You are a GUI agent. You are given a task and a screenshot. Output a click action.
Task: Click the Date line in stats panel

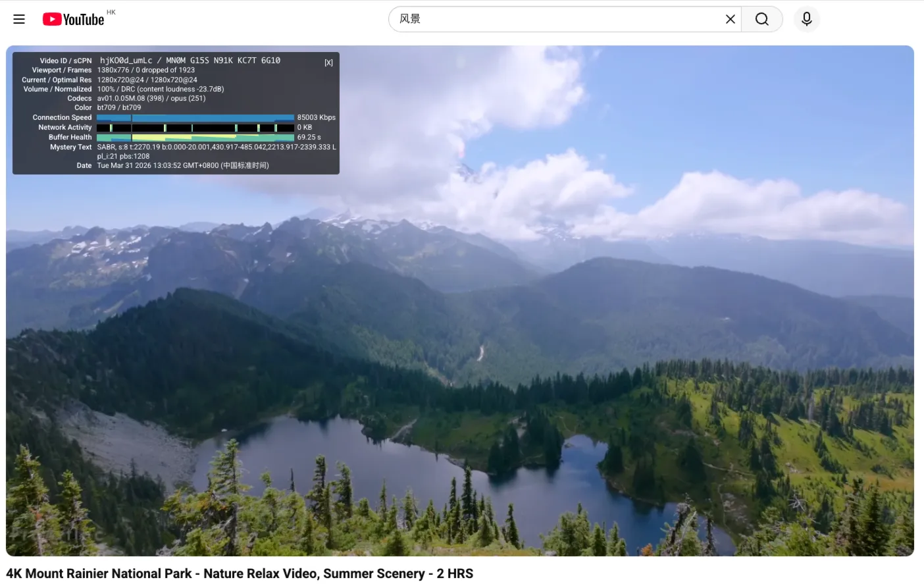tap(182, 166)
